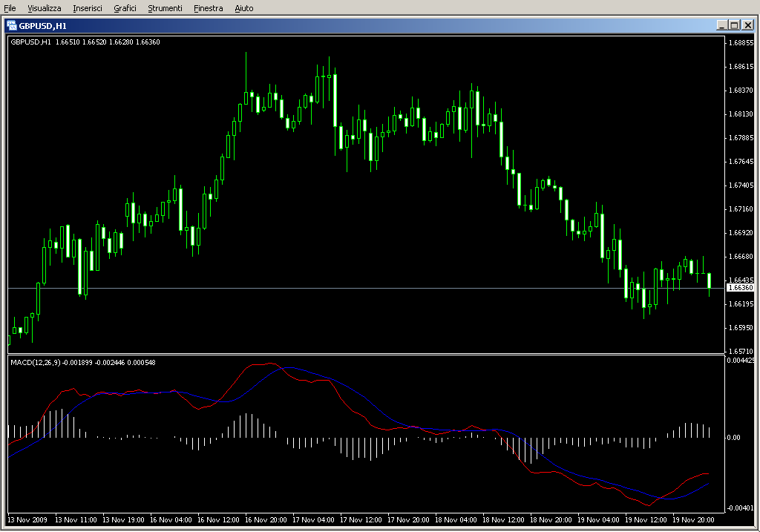Click price level 1.68130 on the axis

click(741, 114)
